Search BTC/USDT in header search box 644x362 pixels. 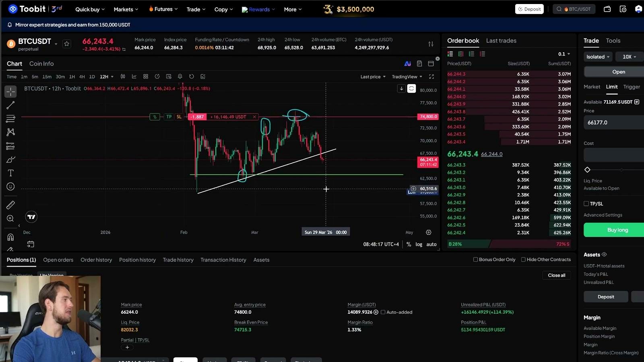tap(574, 9)
